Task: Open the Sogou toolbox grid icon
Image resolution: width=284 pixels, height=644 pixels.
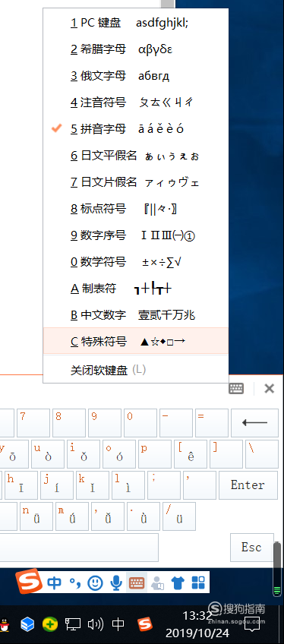Action: pyautogui.click(x=198, y=582)
